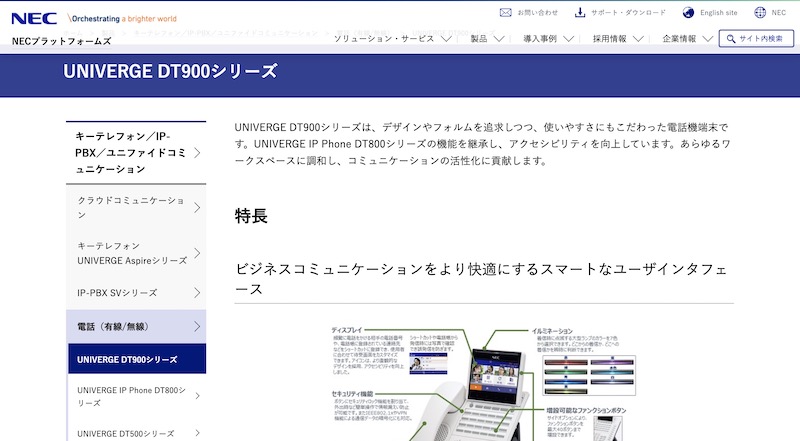800x441 pixels.
Task: Click arrow beside UNIVERGE DT500シリーズ
Action: (197, 433)
